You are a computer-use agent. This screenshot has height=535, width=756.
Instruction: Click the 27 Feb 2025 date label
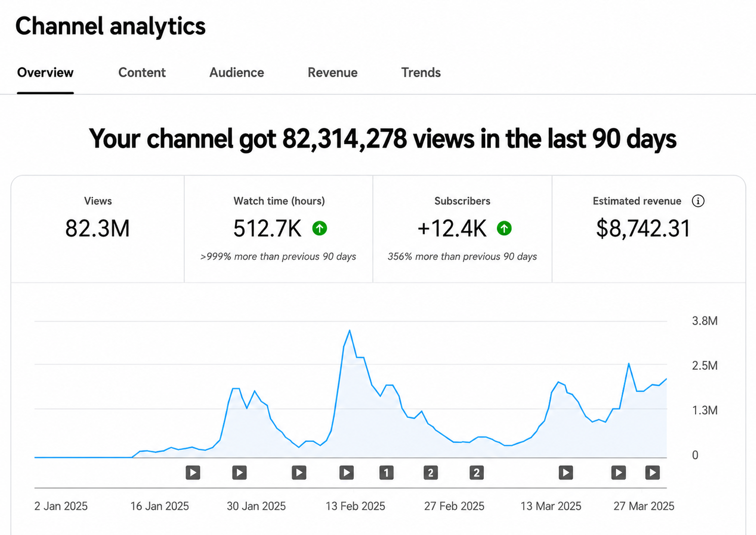pos(454,506)
